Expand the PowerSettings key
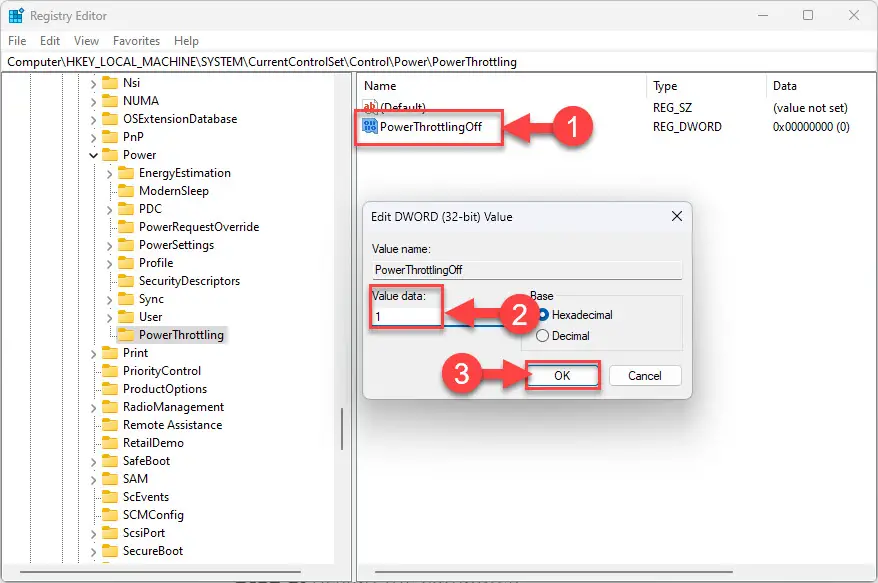Image resolution: width=878 pixels, height=583 pixels. pyautogui.click(x=110, y=245)
